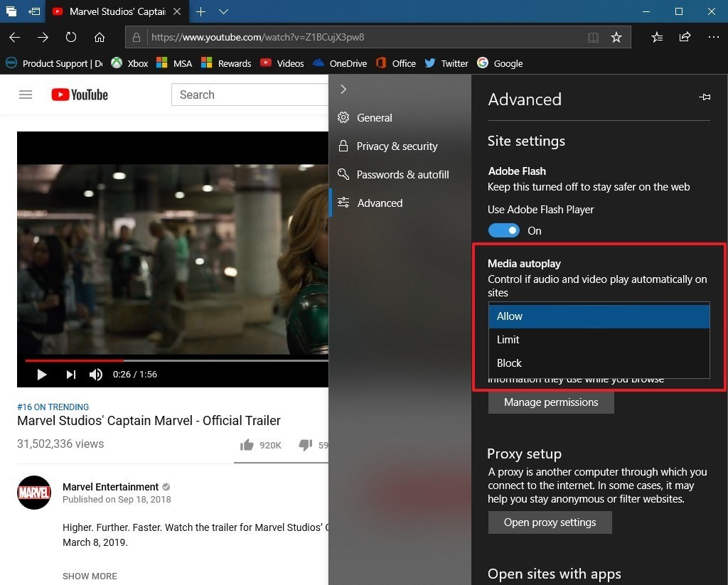
Task: Open the Xbox favorites bookmark
Action: (x=129, y=63)
